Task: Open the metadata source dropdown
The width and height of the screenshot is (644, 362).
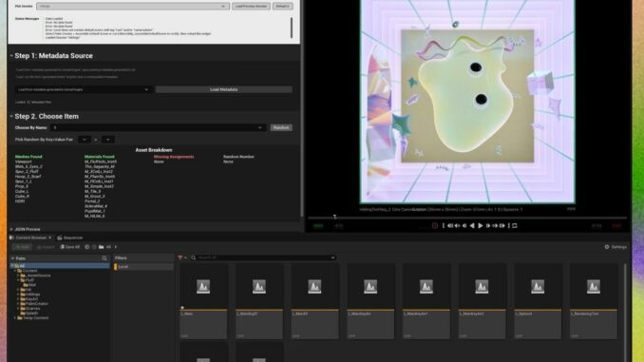Action: click(84, 89)
